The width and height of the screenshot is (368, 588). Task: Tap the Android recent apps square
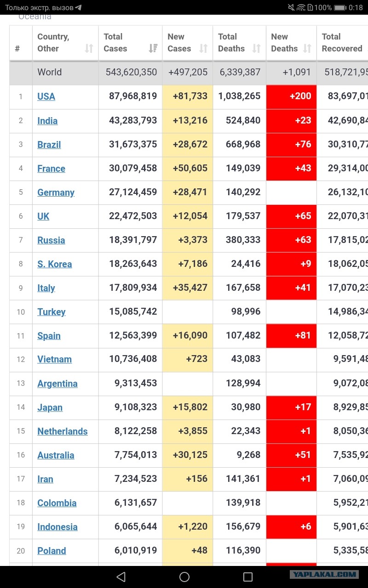248,577
